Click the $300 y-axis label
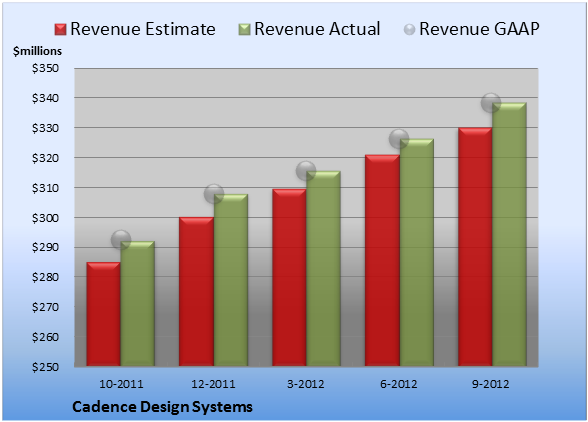 point(45,218)
